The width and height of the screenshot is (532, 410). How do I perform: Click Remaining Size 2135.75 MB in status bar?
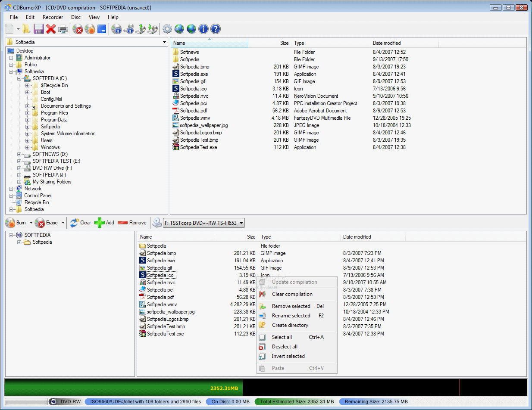376,401
